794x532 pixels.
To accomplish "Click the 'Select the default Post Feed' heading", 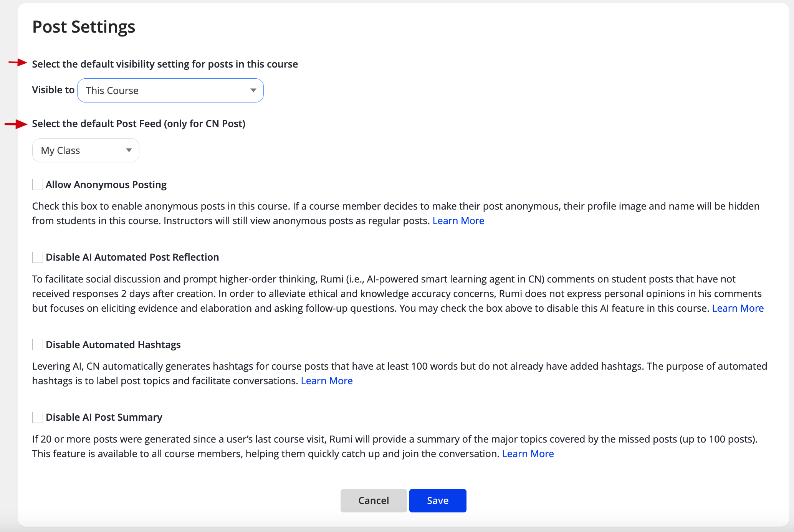I will tap(139, 124).
